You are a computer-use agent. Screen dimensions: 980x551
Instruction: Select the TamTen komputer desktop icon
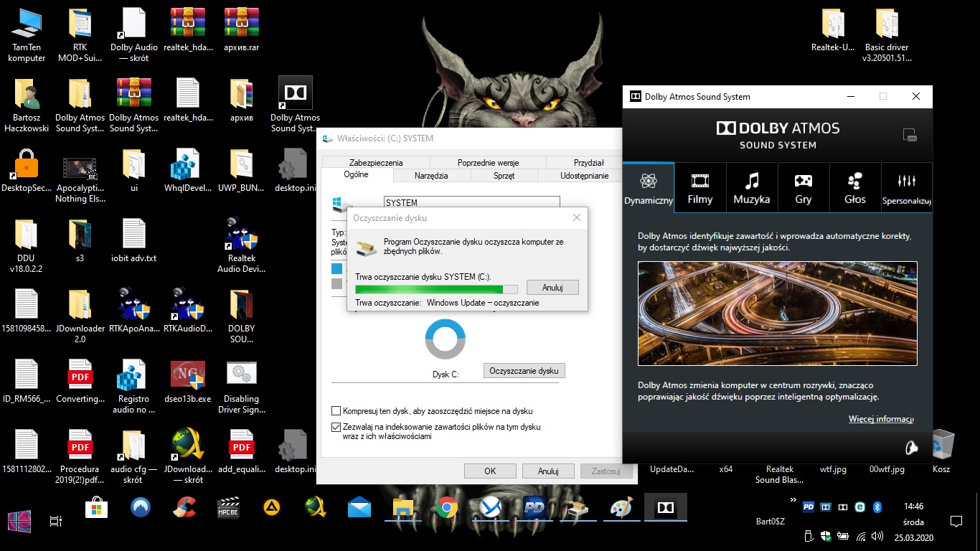(27, 36)
